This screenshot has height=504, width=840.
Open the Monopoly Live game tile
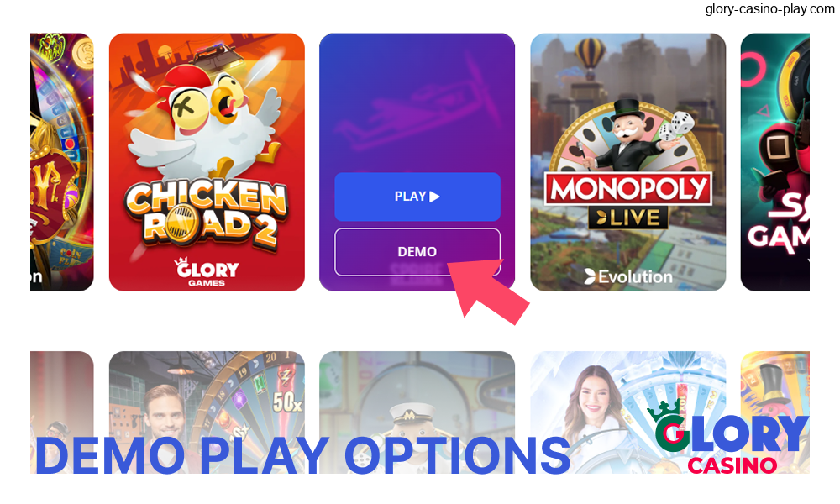(627, 162)
